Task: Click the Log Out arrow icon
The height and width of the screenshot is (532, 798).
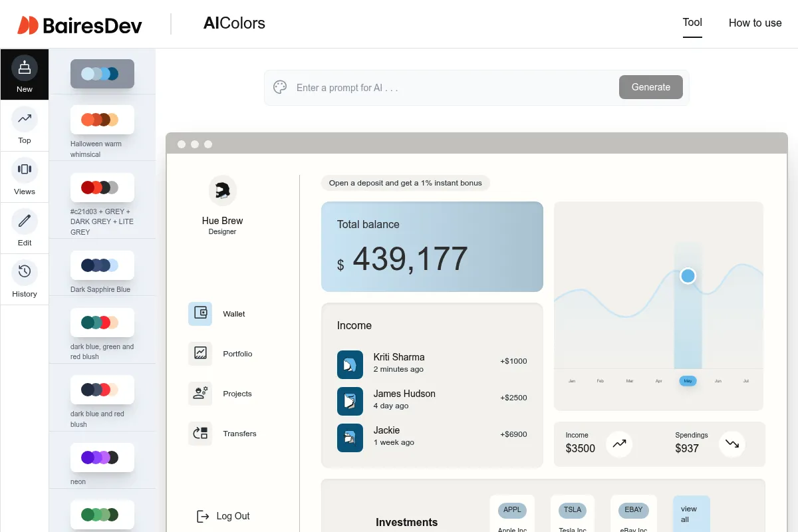Action: (x=203, y=516)
